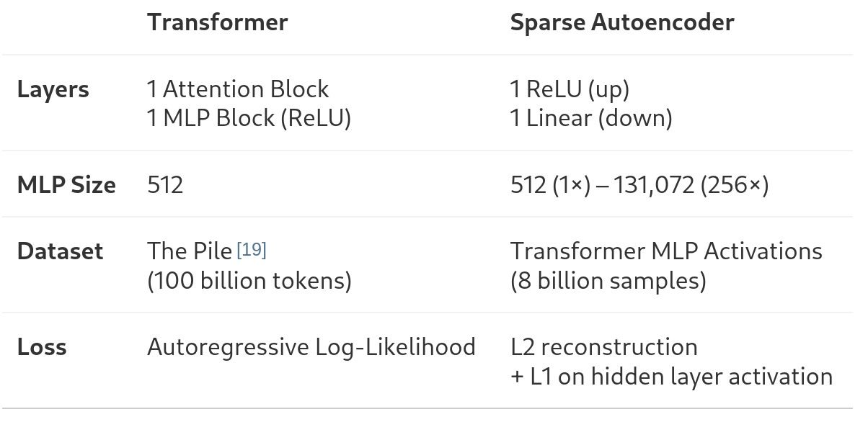
Task: Click the "Dataset" row label
Action: [60, 251]
